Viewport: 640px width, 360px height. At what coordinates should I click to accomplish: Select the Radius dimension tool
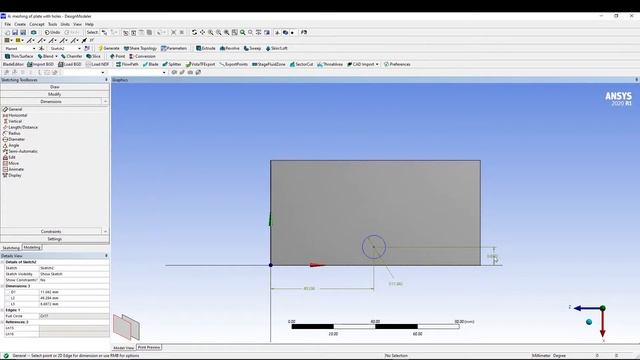click(11, 133)
